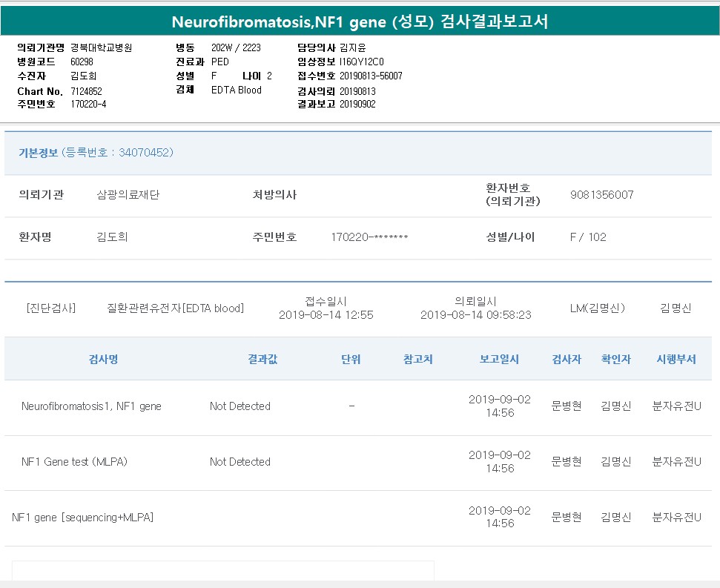Click the registration number 34070452
The width and height of the screenshot is (720, 588).
point(145,153)
